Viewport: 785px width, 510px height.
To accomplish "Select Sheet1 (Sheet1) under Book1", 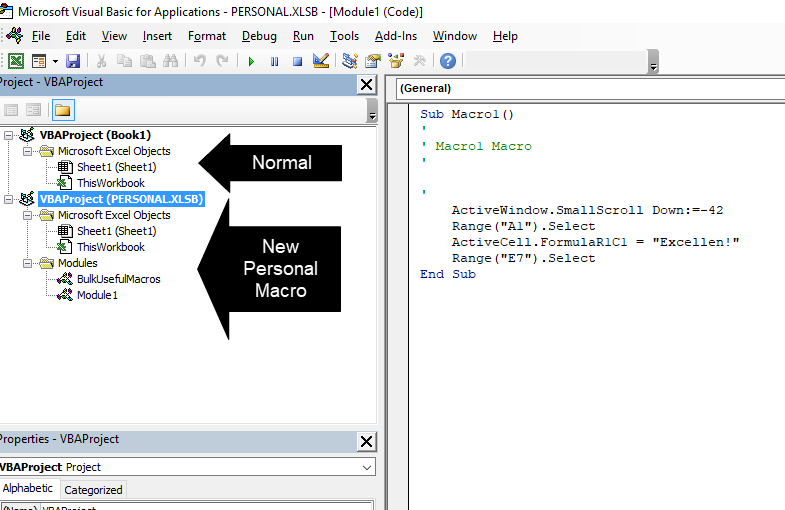I will (116, 167).
